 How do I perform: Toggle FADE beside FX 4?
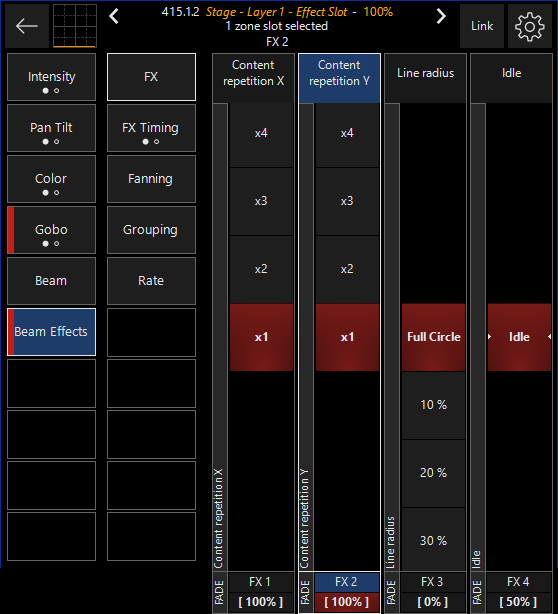(x=477, y=592)
